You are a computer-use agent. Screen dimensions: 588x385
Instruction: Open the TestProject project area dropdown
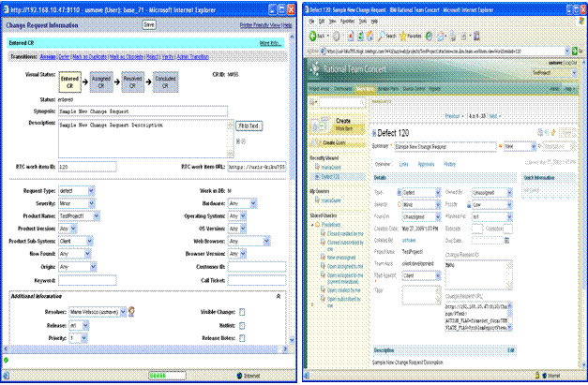pyautogui.click(x=554, y=73)
